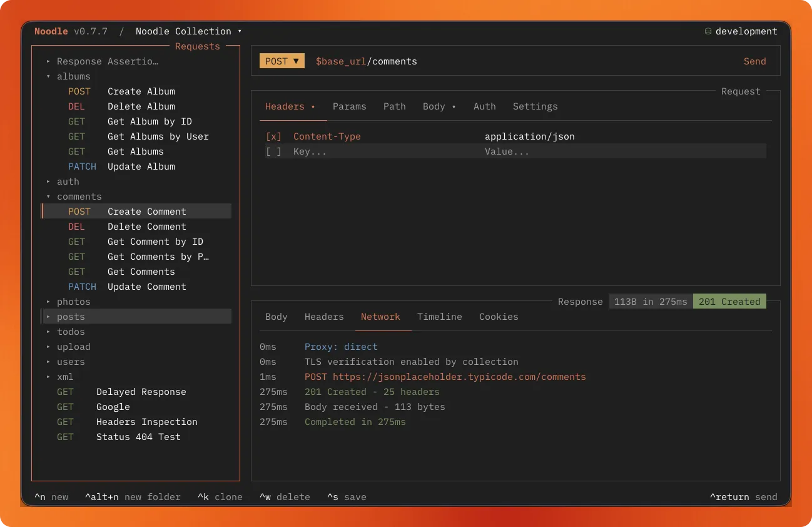Viewport: 812px width, 527px height.
Task: Expand the todos folder
Action: pyautogui.click(x=66, y=332)
